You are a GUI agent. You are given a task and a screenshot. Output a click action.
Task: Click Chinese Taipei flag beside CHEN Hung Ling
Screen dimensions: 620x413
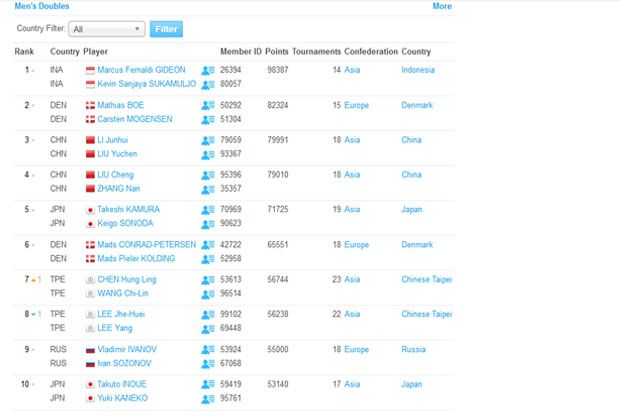[90, 280]
